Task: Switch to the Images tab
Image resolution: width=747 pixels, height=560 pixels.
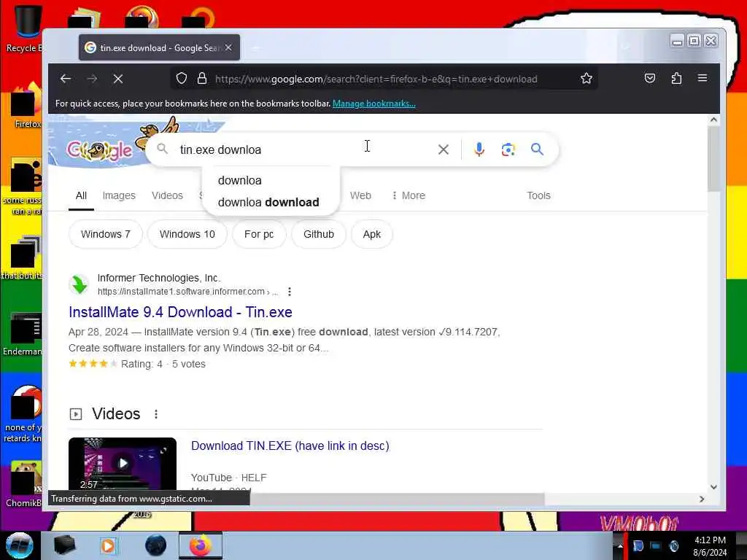Action: 119,195
